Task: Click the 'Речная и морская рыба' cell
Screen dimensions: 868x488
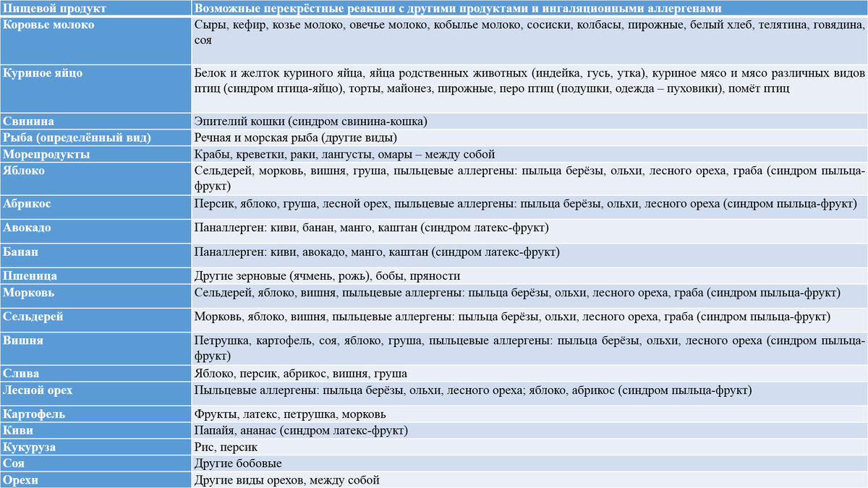Action: 530,138
